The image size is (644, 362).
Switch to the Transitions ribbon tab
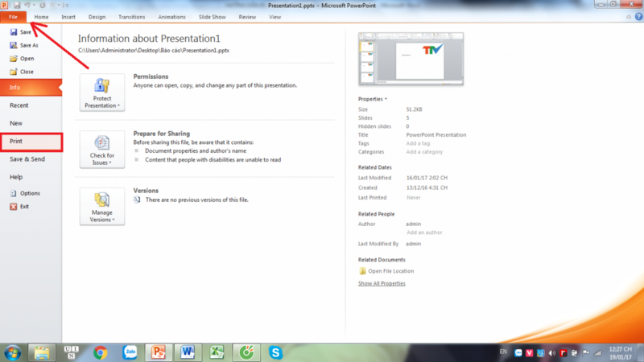(x=131, y=17)
